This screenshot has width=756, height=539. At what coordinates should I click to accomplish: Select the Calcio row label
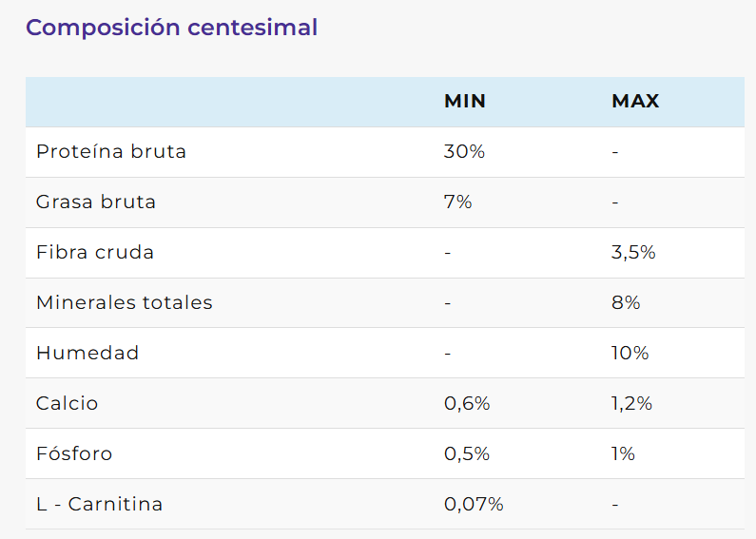point(68,404)
